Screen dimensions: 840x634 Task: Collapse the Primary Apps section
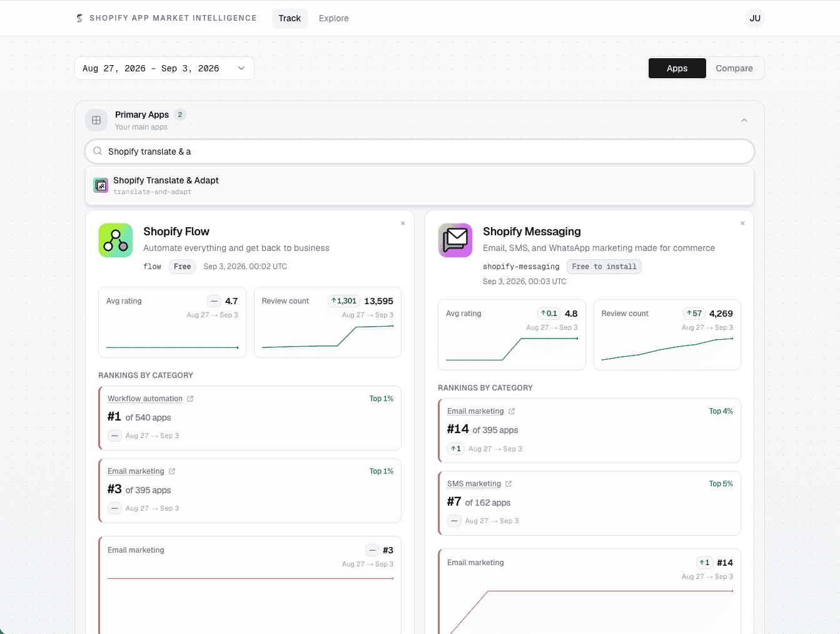[744, 120]
